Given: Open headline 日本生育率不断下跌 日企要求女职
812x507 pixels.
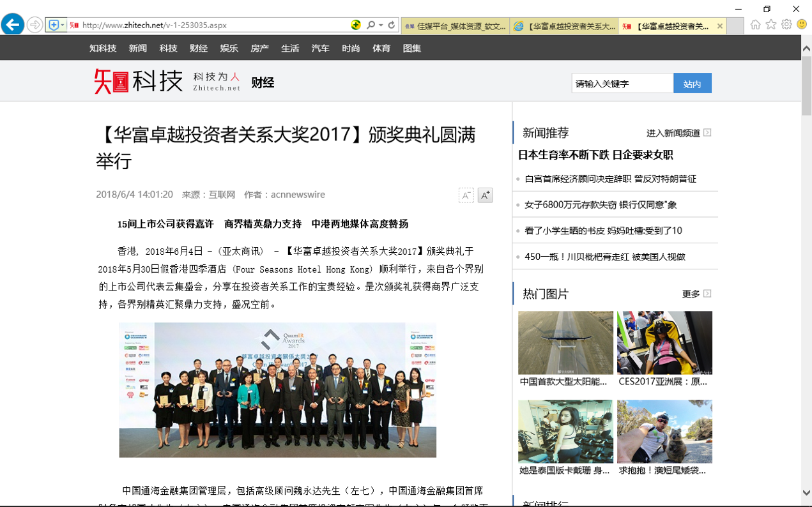Looking at the screenshot, I should tap(595, 155).
